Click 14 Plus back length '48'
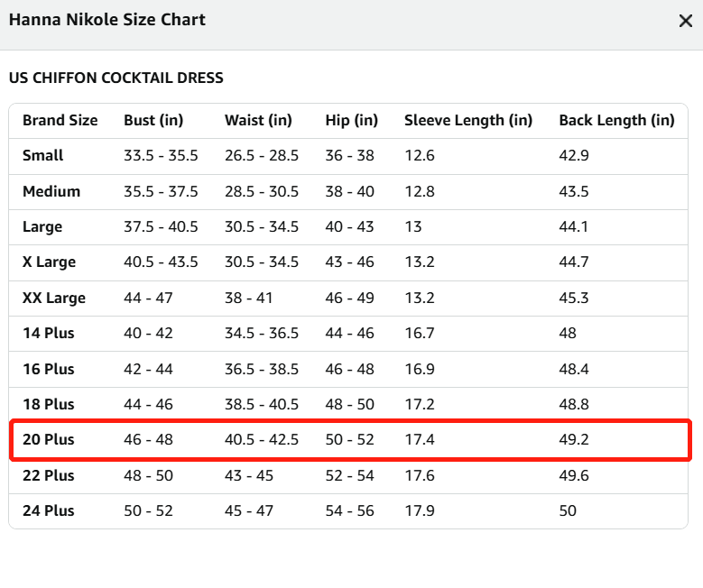This screenshot has height=588, width=703. click(x=568, y=333)
